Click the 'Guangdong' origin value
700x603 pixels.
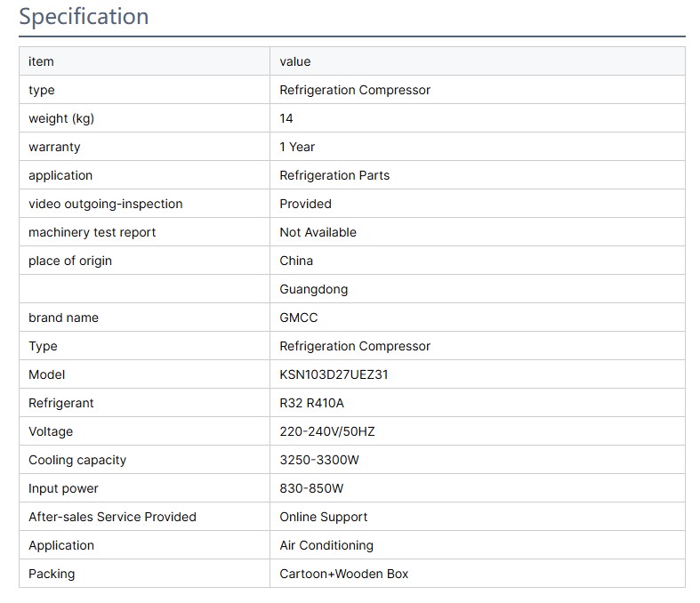pos(313,289)
